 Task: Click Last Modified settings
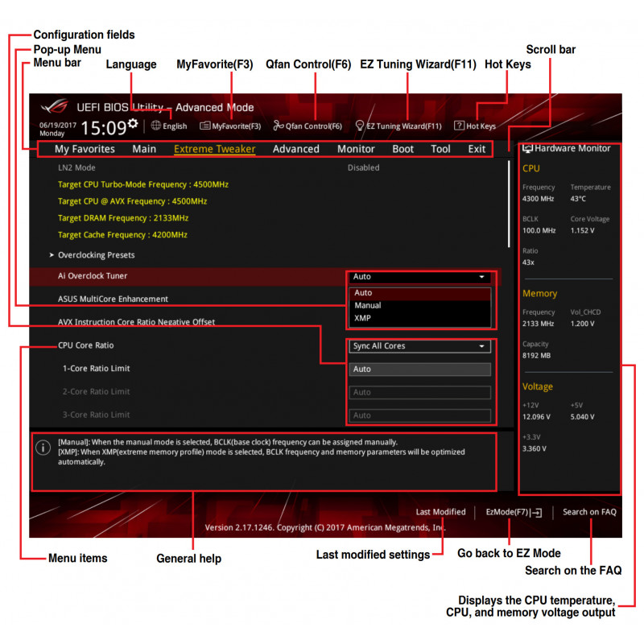pyautogui.click(x=440, y=512)
